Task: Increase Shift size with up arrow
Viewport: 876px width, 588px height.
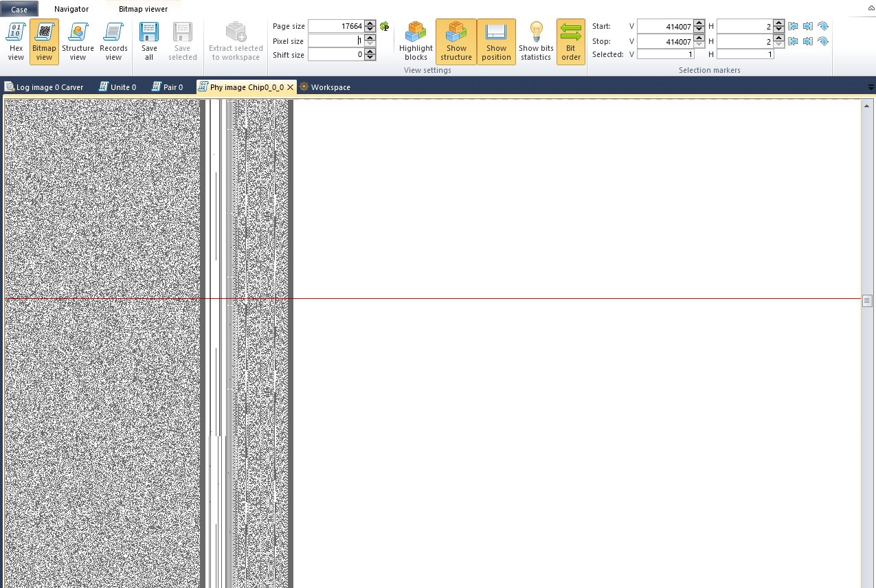Action: click(370, 52)
